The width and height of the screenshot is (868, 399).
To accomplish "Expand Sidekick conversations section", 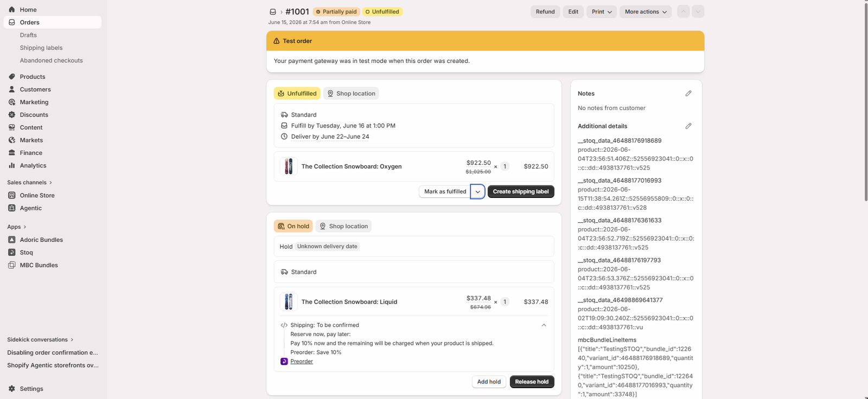I will 40,340.
